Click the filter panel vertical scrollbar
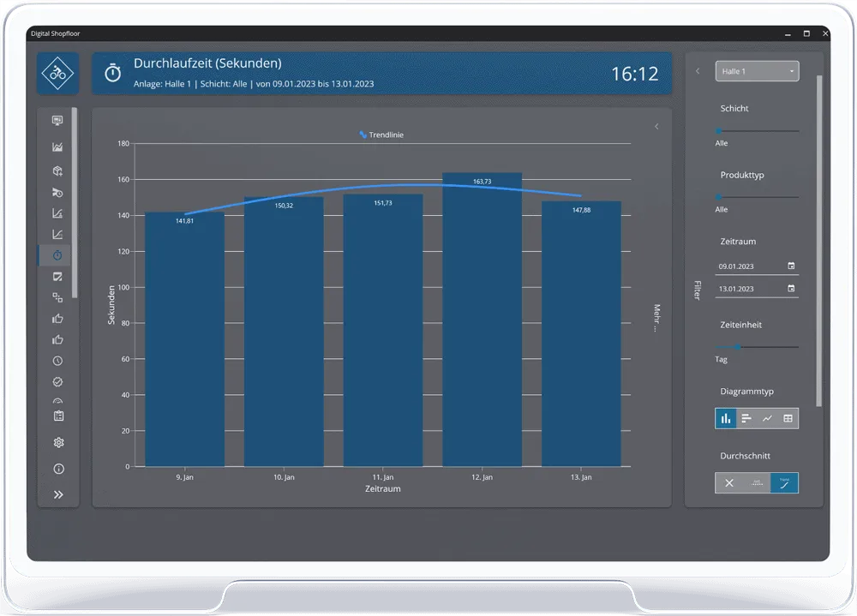Screen dimensions: 857x616 [818, 241]
